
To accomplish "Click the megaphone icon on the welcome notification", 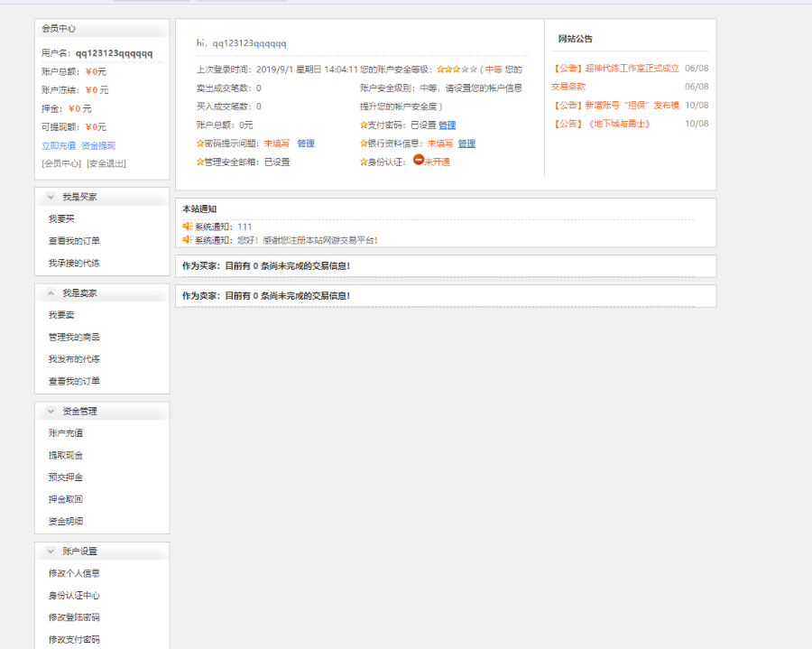I will point(188,240).
